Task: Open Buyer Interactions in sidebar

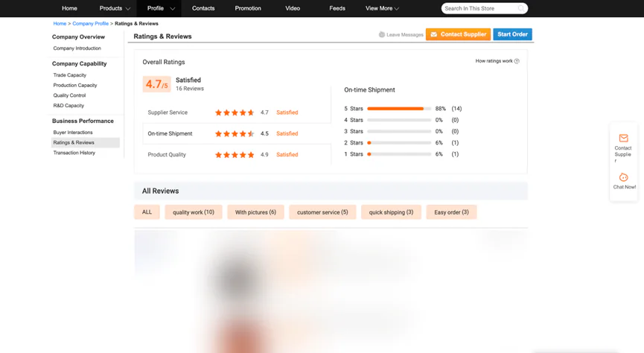Action: 73,133
